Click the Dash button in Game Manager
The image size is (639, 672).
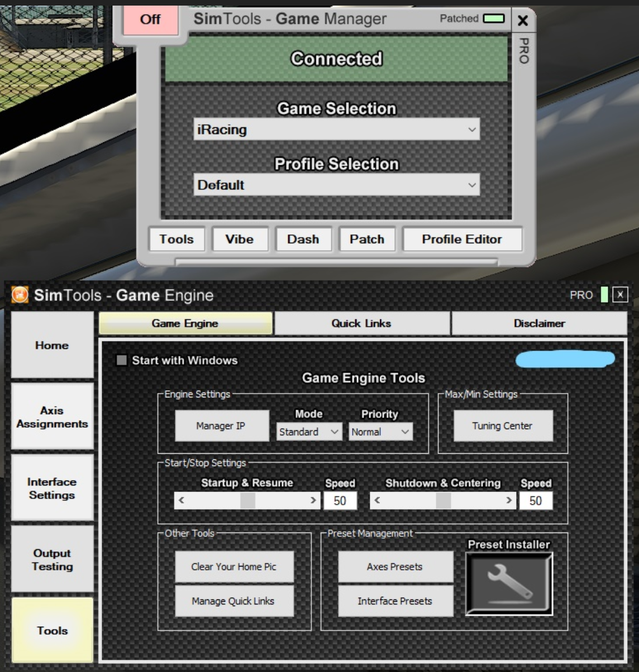pyautogui.click(x=303, y=239)
